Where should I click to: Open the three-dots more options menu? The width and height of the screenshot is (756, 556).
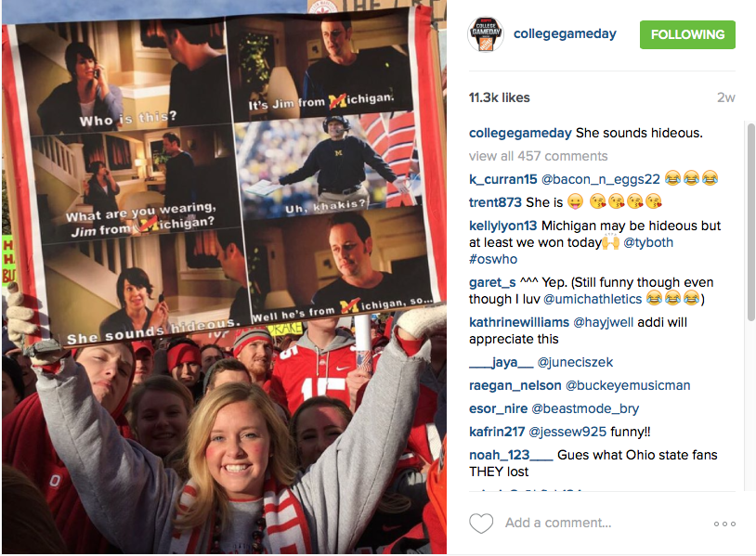point(724,524)
